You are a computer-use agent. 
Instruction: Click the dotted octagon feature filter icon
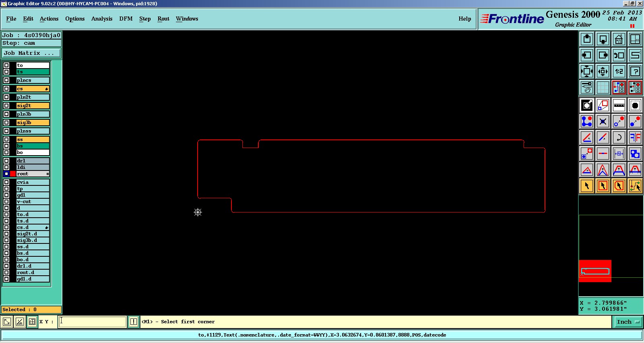point(635,106)
